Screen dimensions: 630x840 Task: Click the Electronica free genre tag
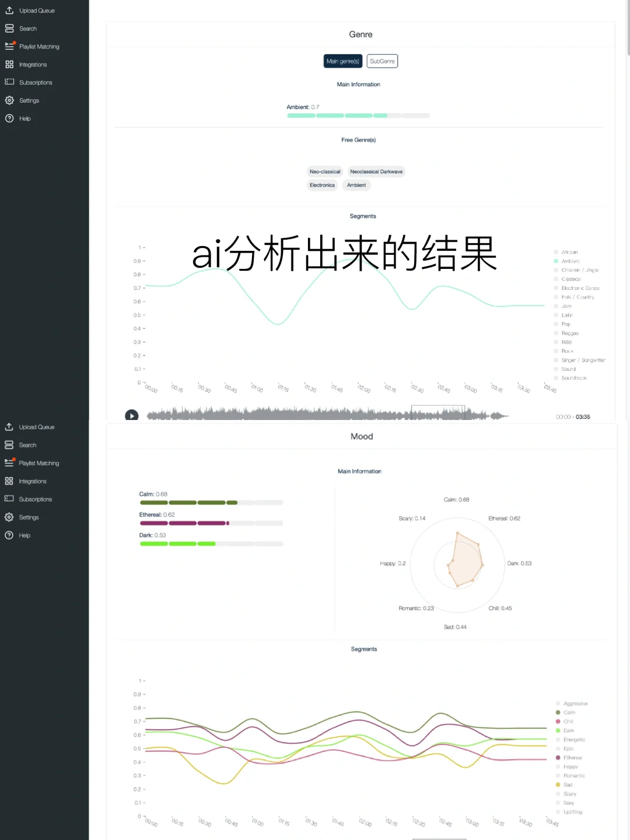(x=322, y=185)
